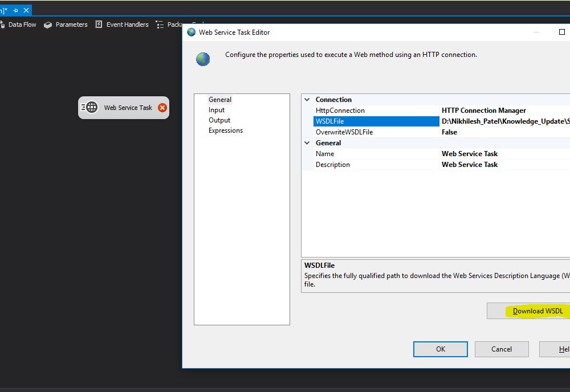The width and height of the screenshot is (570, 392).
Task: Select the OverwriteWSDLFile property row
Action: (x=442, y=132)
